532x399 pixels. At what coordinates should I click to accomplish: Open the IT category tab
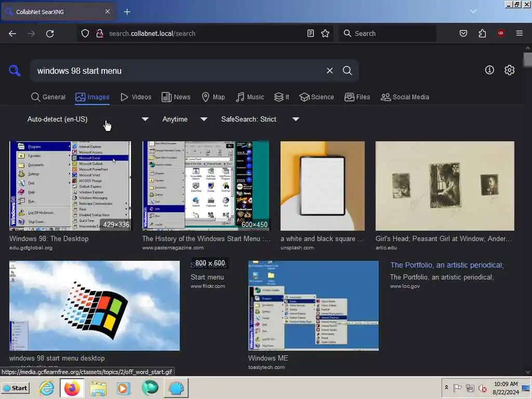[x=282, y=97]
